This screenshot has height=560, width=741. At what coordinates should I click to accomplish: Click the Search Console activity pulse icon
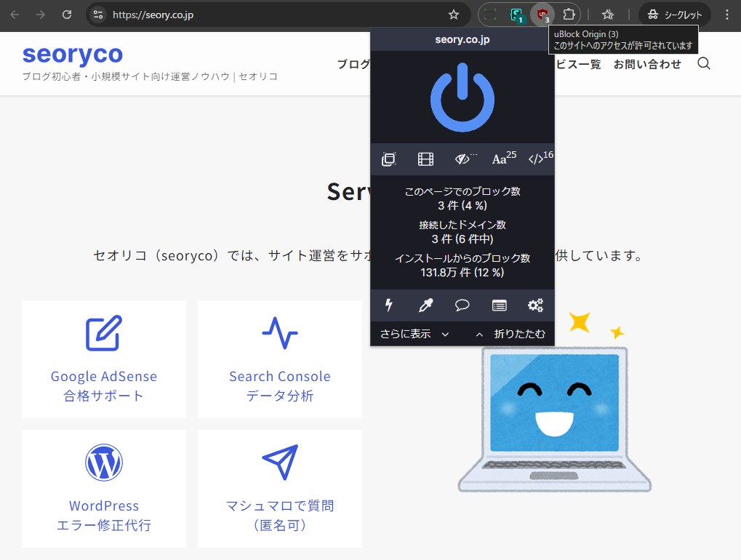tap(280, 333)
